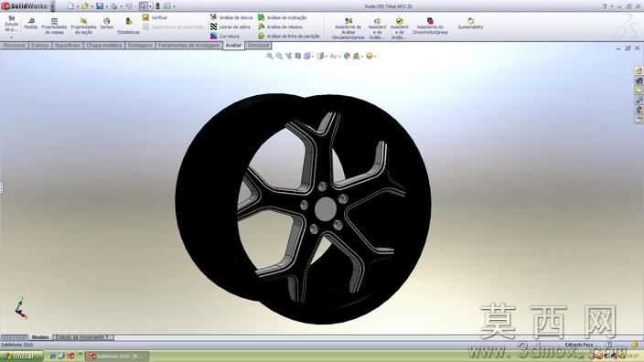The image size is (644, 362).
Task: Select the Modelo bottom tab
Action: 40,337
